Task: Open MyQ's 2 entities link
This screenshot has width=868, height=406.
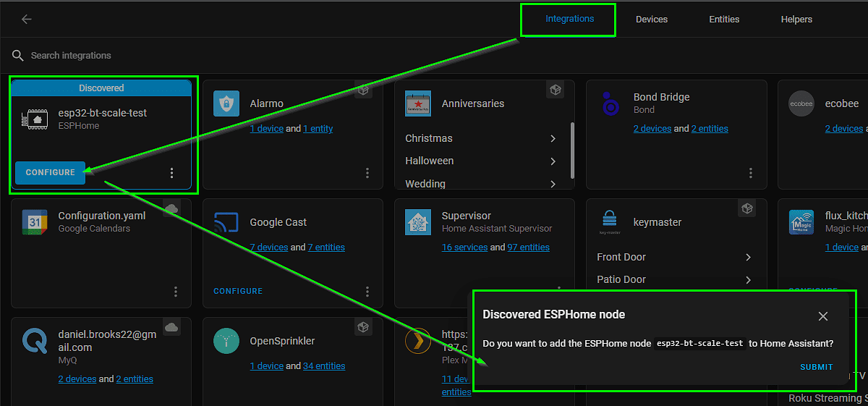Action: [135, 379]
